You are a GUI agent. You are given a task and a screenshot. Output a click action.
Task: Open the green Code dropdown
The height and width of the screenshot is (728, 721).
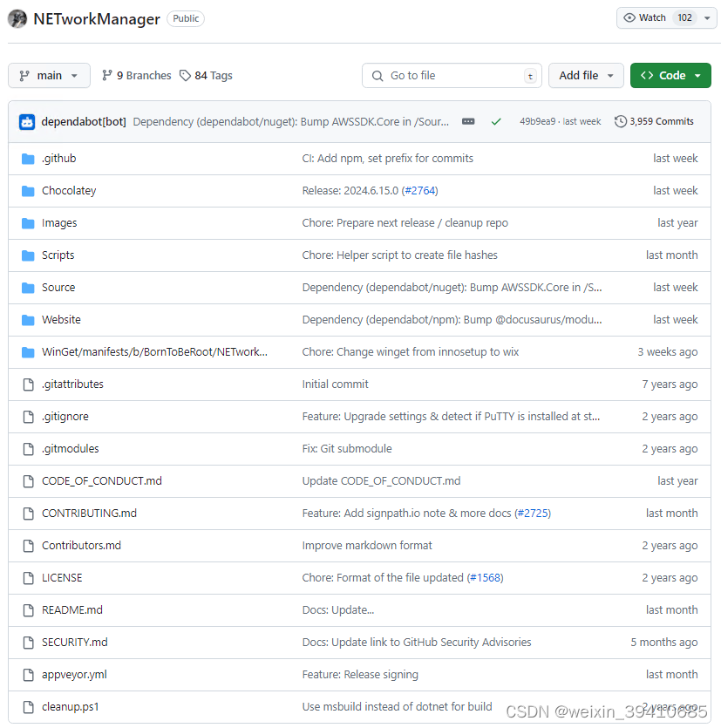tap(670, 76)
